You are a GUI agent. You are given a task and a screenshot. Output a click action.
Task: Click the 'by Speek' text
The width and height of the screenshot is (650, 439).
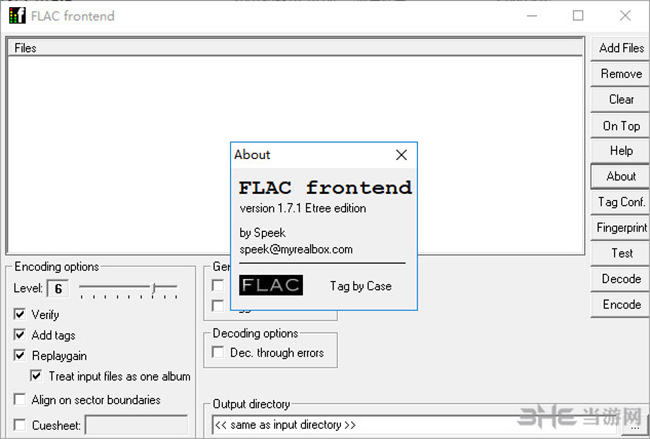pos(262,233)
